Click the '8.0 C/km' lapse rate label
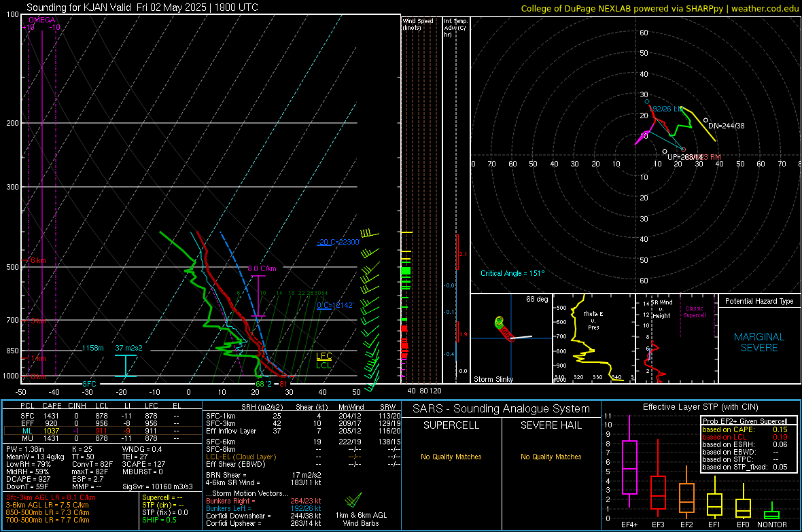 (x=262, y=268)
